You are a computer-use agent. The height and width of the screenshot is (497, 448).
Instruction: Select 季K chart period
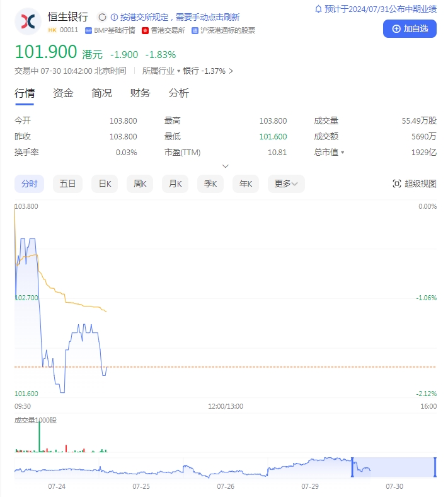(210, 184)
